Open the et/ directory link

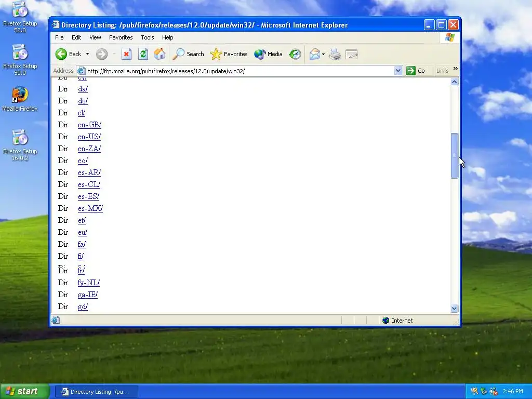coord(82,220)
